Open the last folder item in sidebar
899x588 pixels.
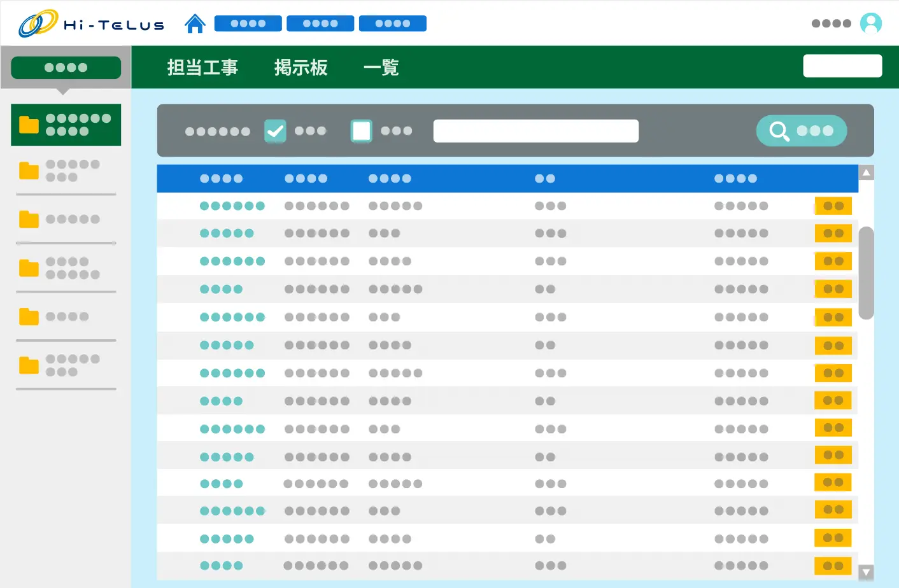[66, 365]
